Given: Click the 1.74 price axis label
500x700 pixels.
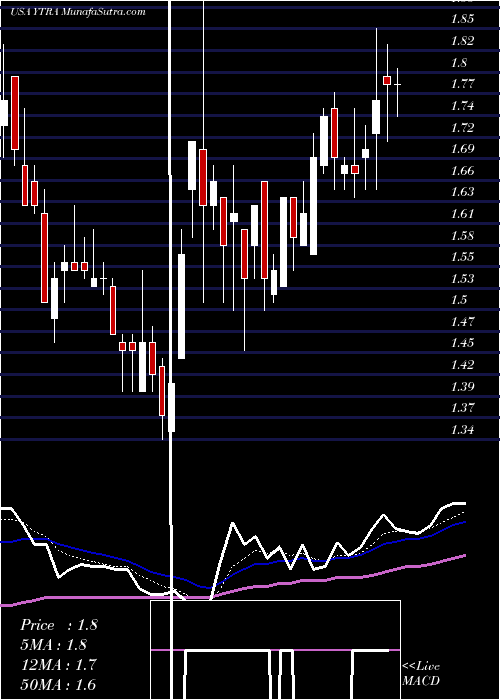Looking at the screenshot, I should click(462, 106).
